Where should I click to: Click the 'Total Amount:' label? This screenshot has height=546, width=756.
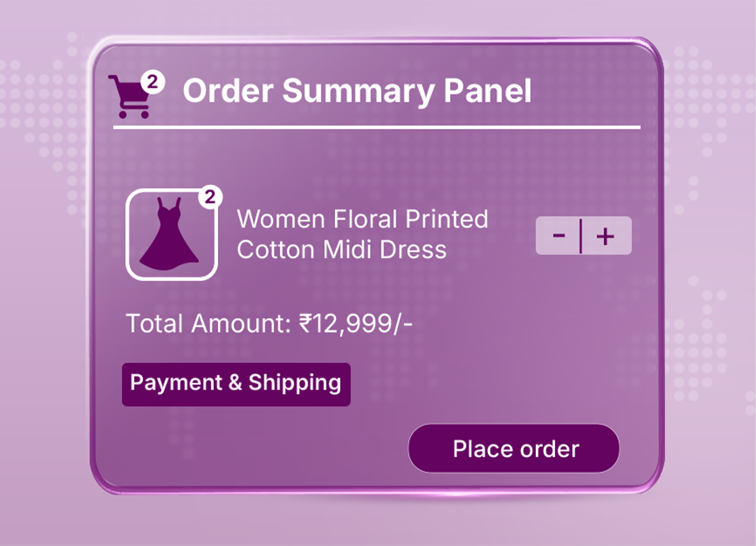point(208,324)
